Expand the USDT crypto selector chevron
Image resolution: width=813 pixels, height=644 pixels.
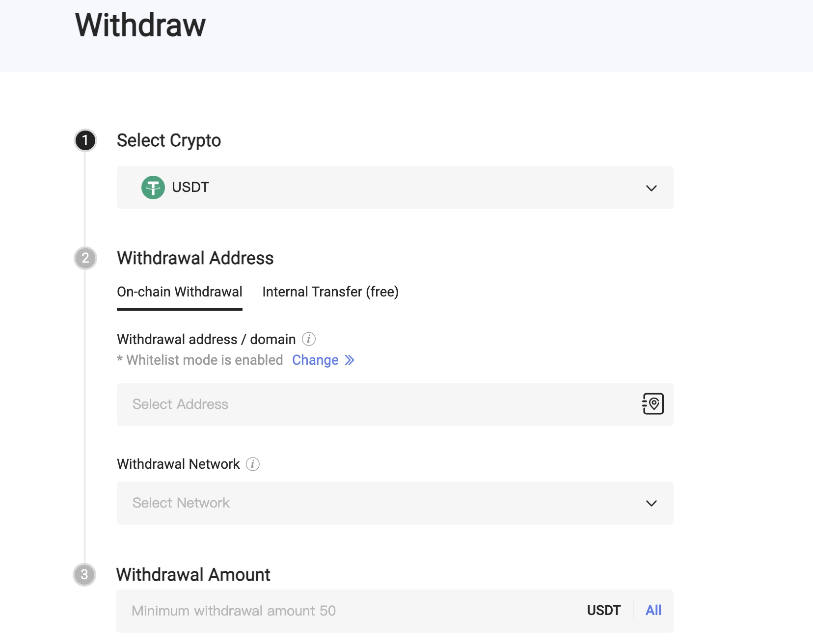651,188
